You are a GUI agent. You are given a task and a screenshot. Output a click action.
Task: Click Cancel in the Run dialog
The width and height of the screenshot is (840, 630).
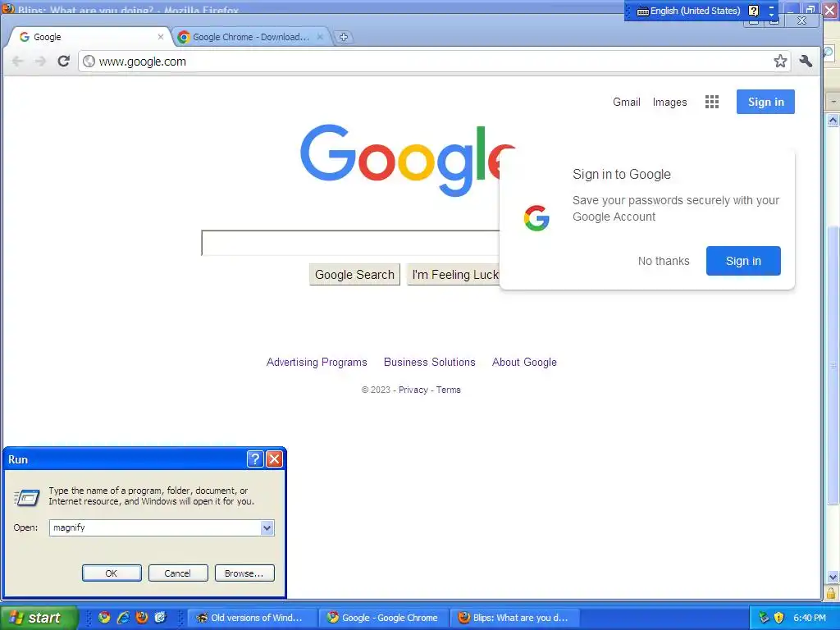click(178, 573)
